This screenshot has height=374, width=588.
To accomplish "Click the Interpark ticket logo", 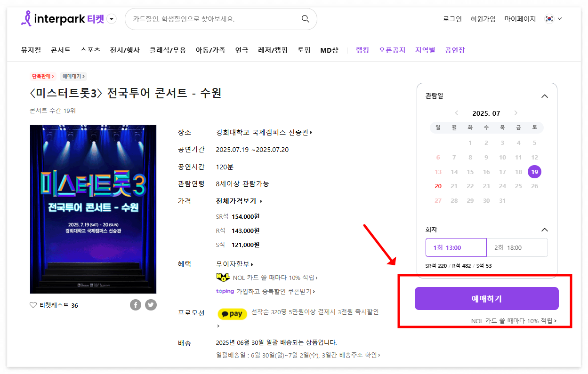I will click(x=63, y=19).
